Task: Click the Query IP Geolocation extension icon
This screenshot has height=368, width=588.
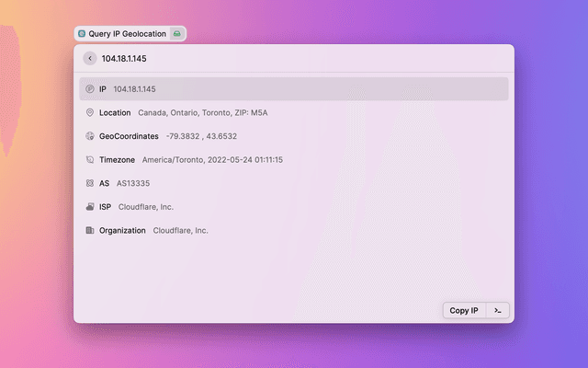Action: point(82,34)
